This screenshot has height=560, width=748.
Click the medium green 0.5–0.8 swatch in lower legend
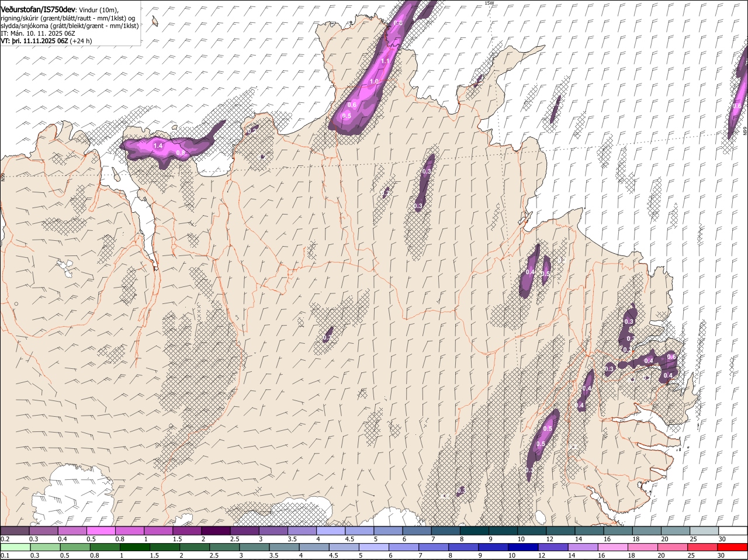(74, 548)
